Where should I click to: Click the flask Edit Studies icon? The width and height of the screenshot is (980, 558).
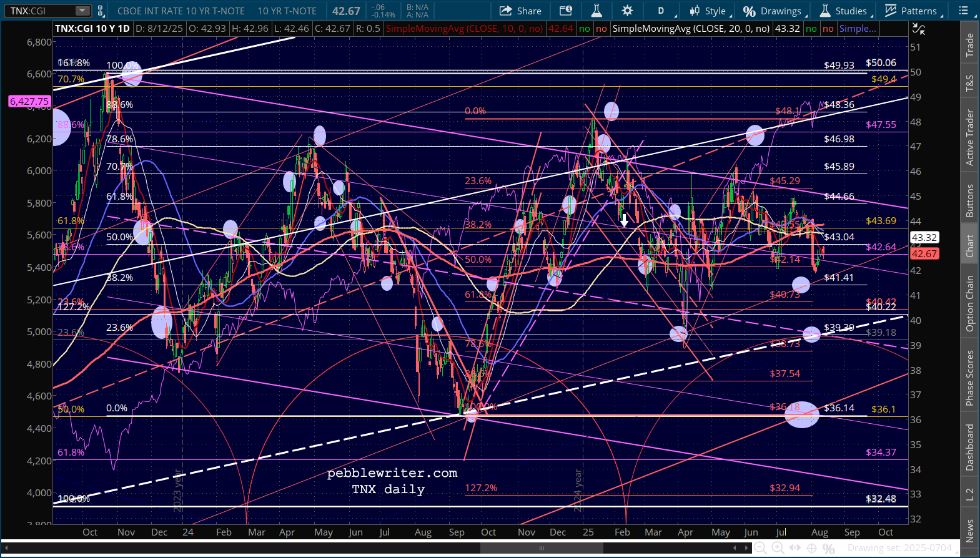tap(596, 11)
